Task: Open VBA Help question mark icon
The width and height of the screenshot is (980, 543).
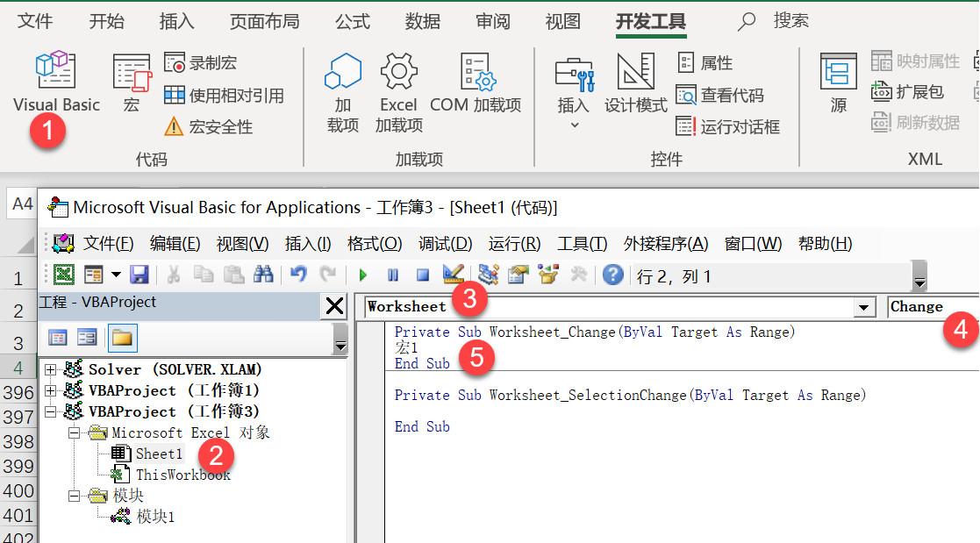Action: tap(613, 275)
